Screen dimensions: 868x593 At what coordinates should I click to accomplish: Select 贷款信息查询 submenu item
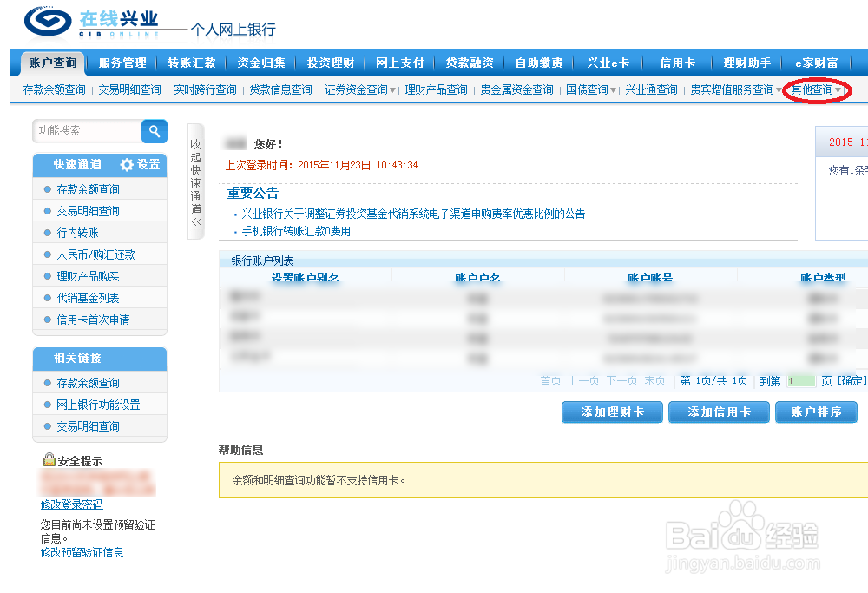(x=280, y=89)
